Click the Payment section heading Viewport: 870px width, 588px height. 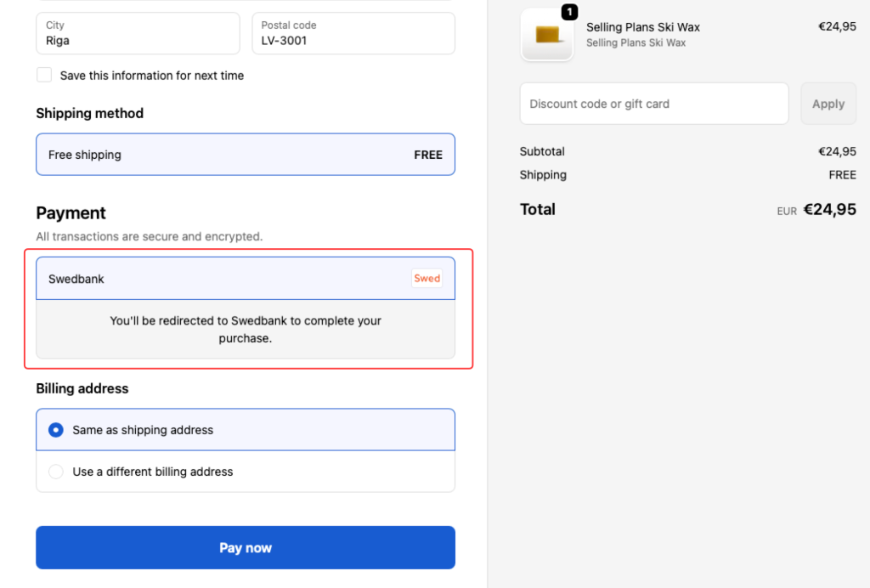pyautogui.click(x=71, y=213)
